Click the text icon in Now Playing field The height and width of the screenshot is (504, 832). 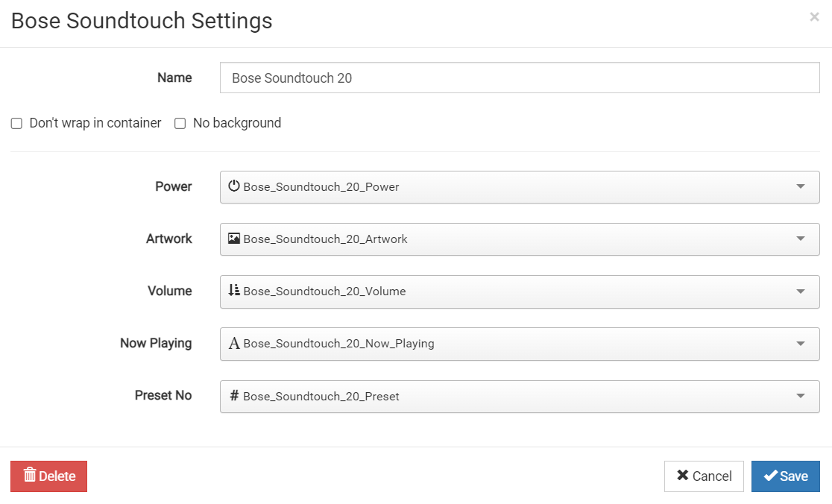tap(234, 344)
